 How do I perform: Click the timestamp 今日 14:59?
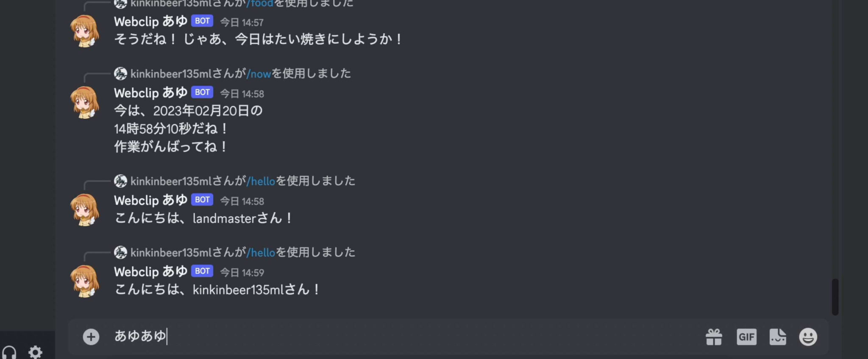[x=242, y=273]
